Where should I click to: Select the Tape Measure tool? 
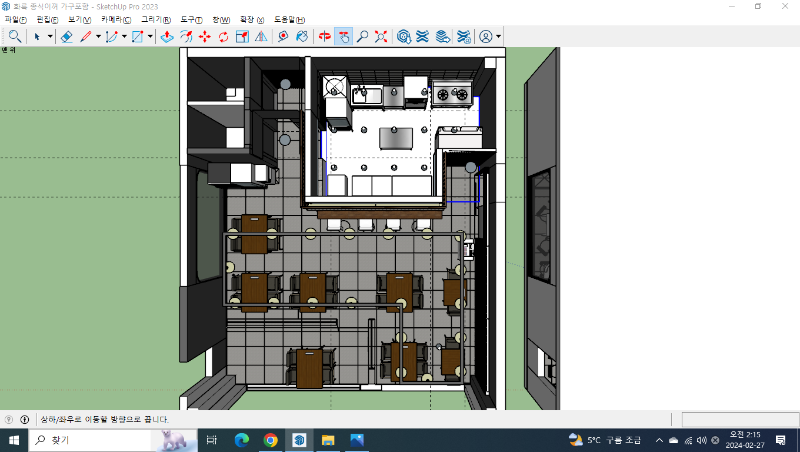[283, 36]
